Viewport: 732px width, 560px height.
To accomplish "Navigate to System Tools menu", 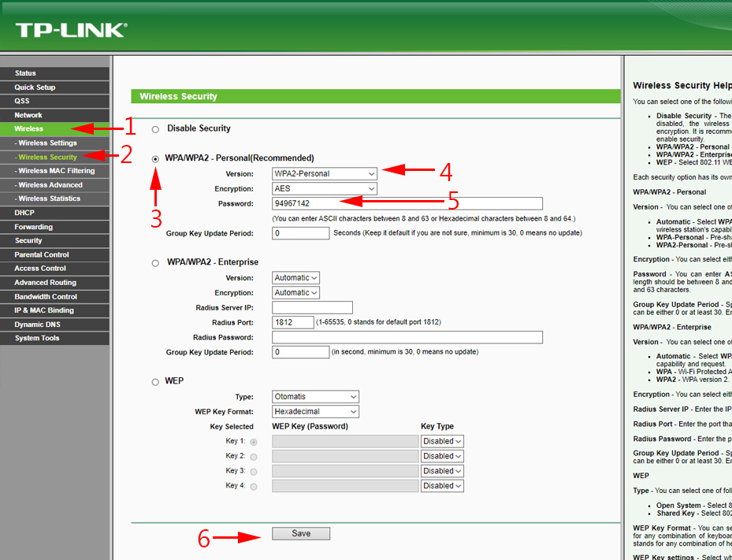I will pos(37,339).
